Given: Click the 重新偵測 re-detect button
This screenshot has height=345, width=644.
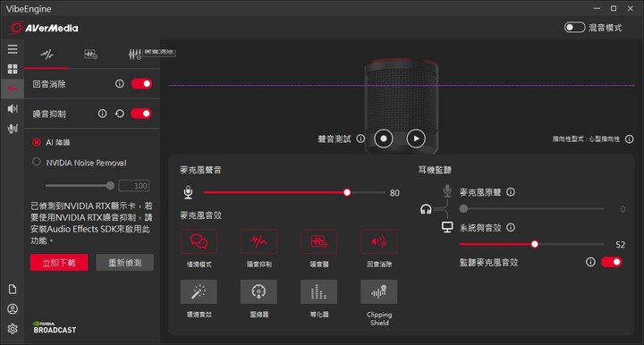Looking at the screenshot, I should [125, 263].
